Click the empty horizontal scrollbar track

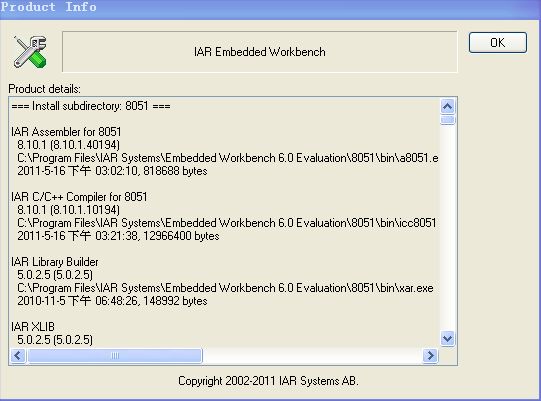312,355
